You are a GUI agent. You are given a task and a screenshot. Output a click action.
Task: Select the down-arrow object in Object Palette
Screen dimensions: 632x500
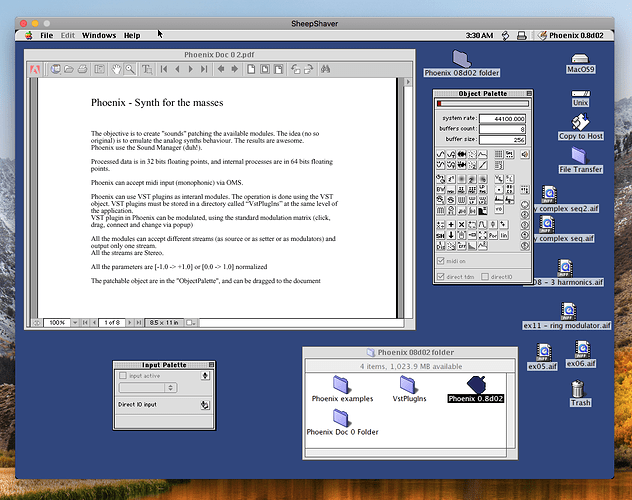[x=451, y=235]
